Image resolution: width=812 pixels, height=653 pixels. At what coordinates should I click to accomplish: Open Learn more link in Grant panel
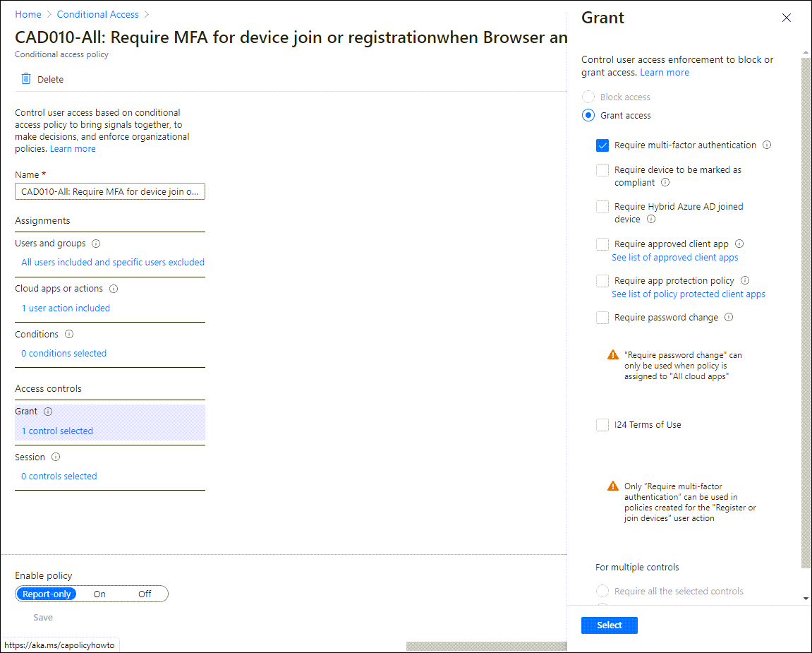[x=665, y=73]
